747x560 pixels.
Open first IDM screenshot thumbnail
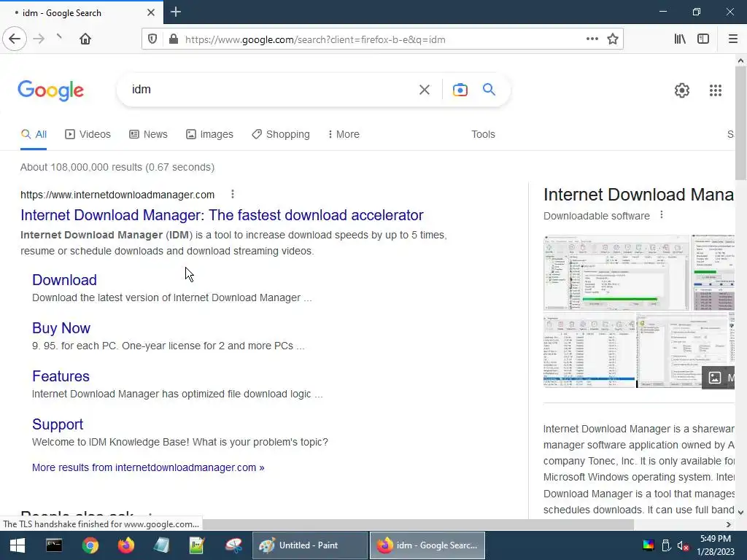pos(616,273)
